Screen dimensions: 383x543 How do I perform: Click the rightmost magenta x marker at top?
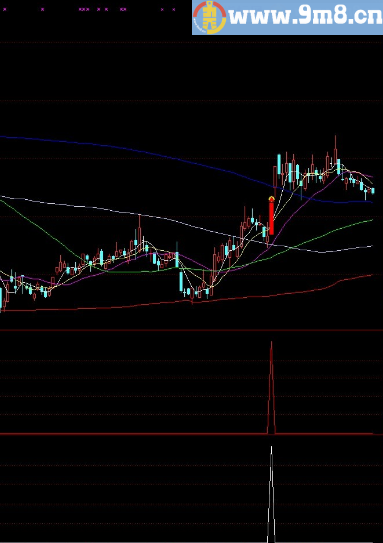tap(173, 10)
